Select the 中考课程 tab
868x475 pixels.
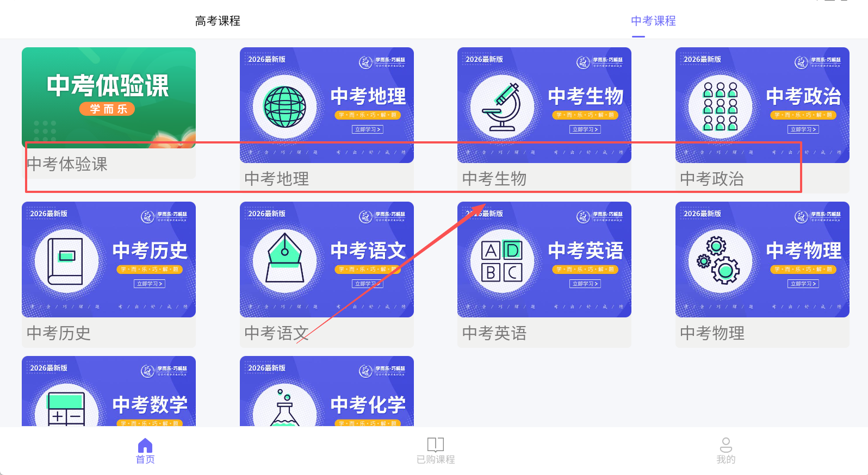653,21
